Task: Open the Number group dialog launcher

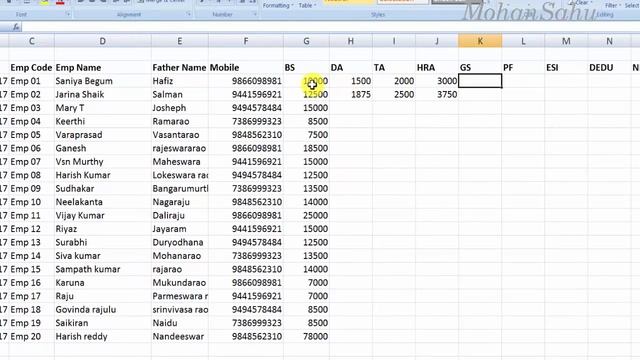Action: [x=255, y=14]
